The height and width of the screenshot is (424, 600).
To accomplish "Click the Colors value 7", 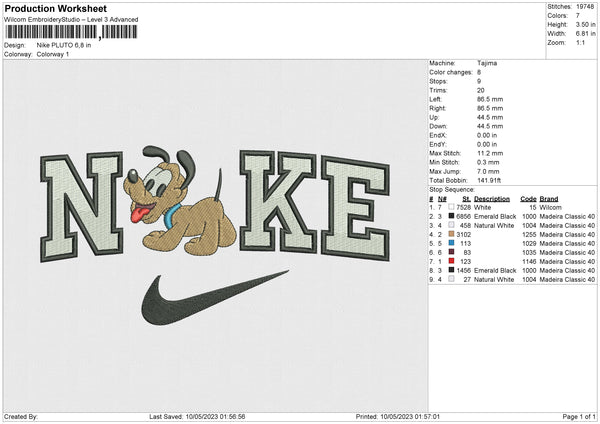I will click(x=578, y=16).
